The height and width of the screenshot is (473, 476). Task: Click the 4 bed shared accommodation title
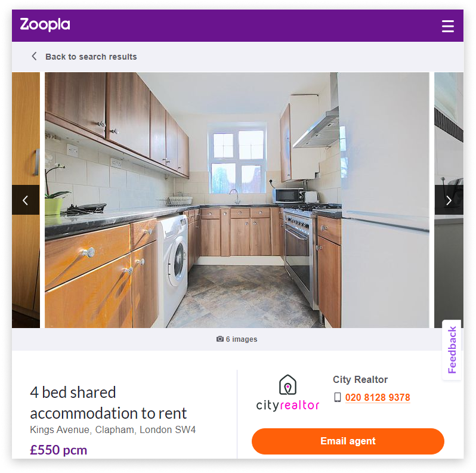click(108, 403)
